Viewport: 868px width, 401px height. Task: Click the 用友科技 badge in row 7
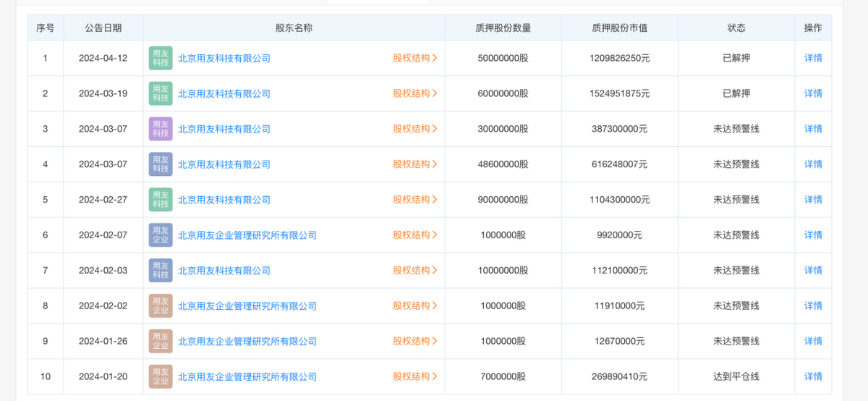(161, 271)
